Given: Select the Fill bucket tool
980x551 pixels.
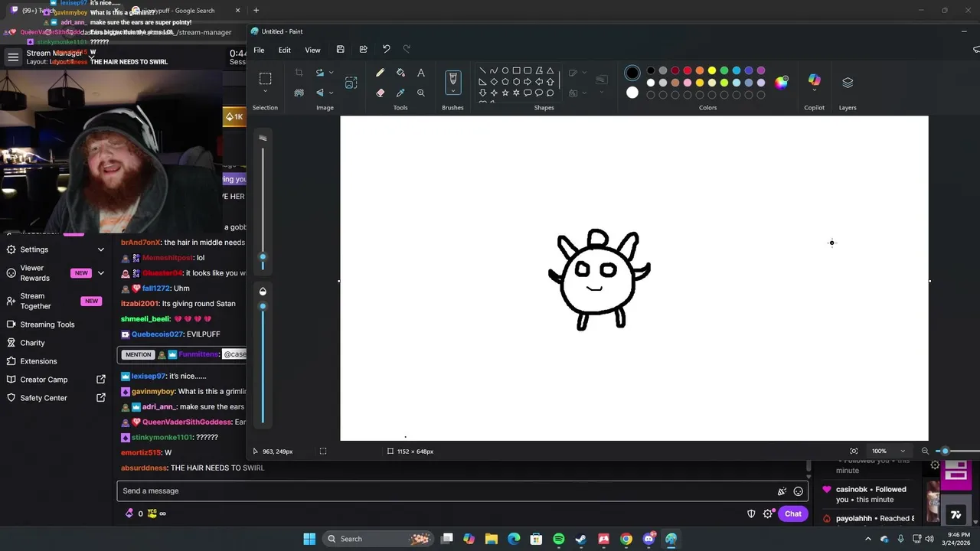Looking at the screenshot, I should [x=400, y=73].
